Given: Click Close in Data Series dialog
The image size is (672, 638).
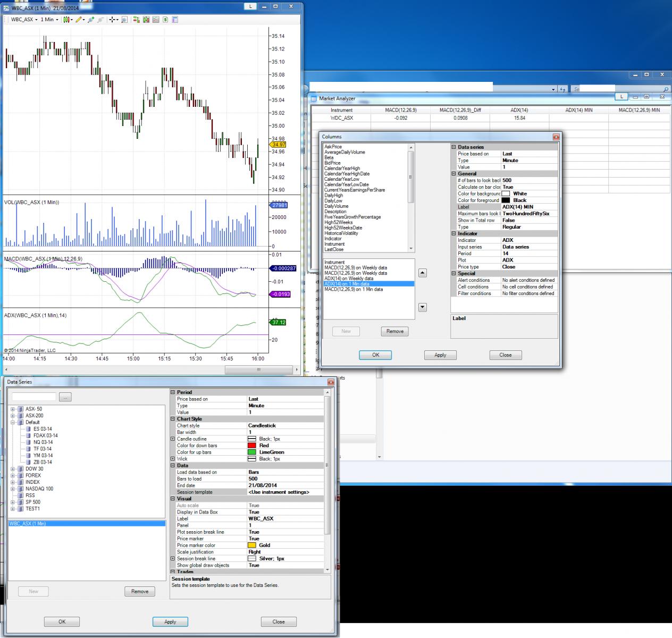Looking at the screenshot, I should click(x=279, y=622).
